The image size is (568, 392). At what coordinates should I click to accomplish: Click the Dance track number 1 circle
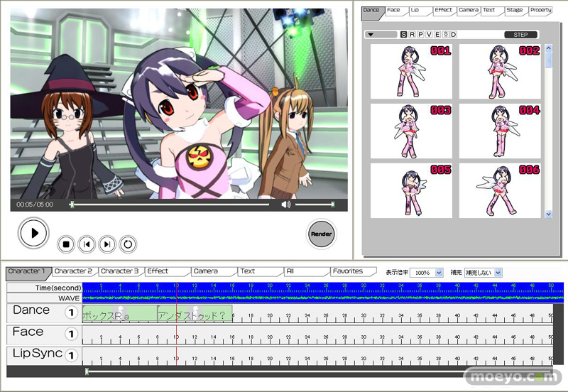71,313
